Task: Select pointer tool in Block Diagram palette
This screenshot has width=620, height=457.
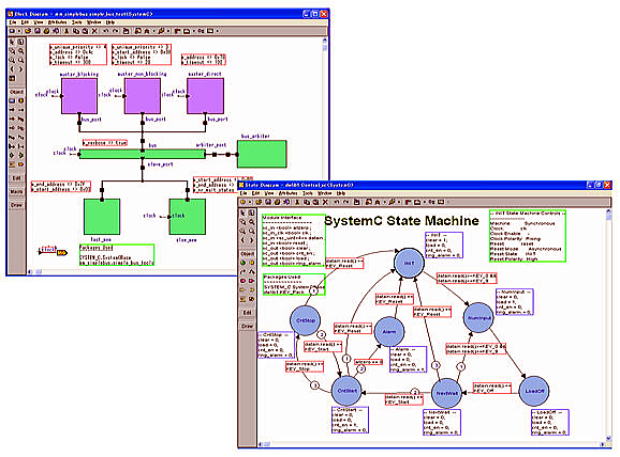Action: point(12,42)
